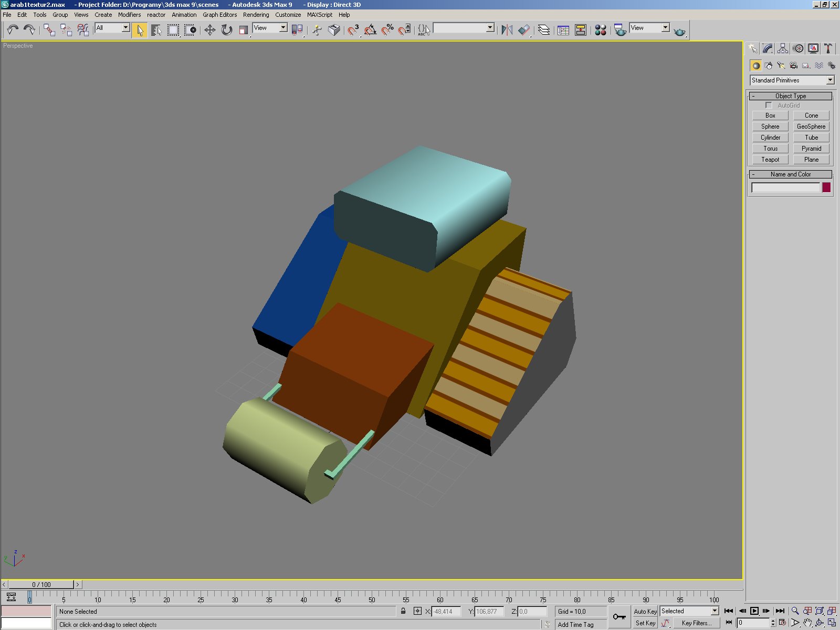Click the time slider 0 / 100 handle
Image resolution: width=840 pixels, height=630 pixels.
point(41,584)
